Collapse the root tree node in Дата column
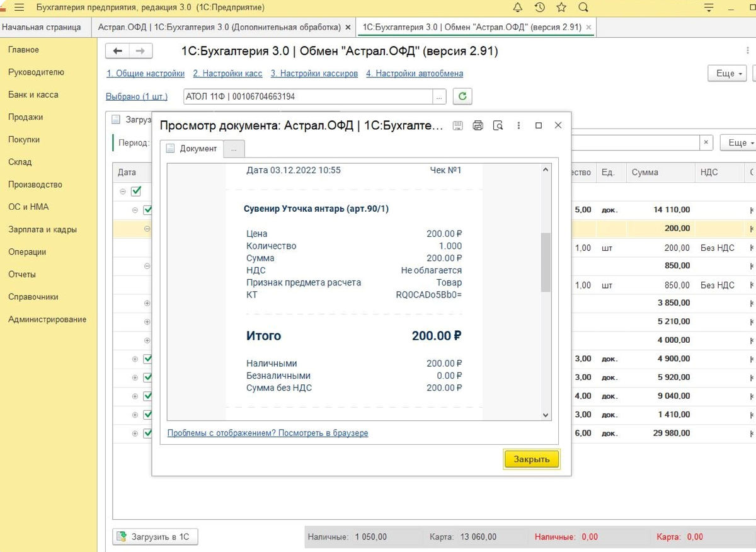The height and width of the screenshot is (552, 756). pos(123,191)
